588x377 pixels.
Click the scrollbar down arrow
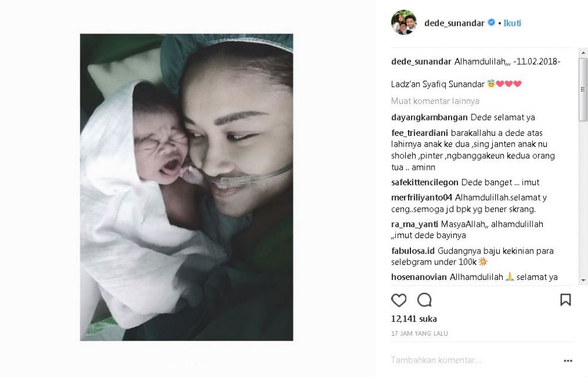click(x=583, y=280)
